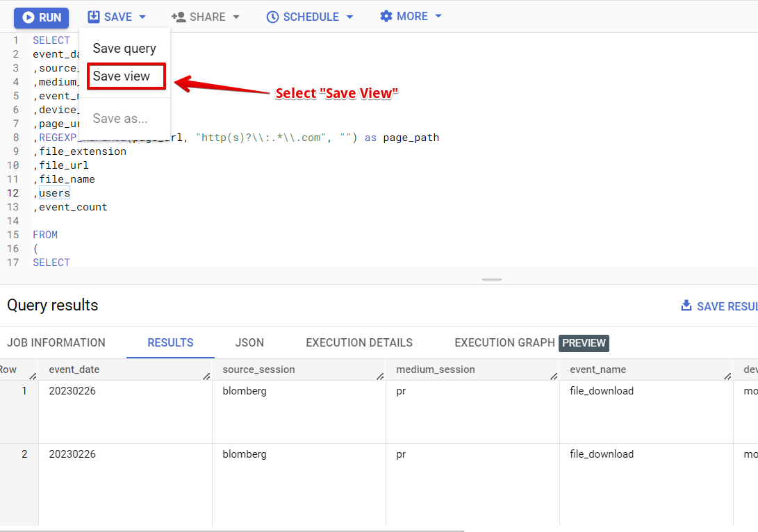
Task: Click the PREVIEW badge on EXECUTION GRAPH
Action: 584,342
